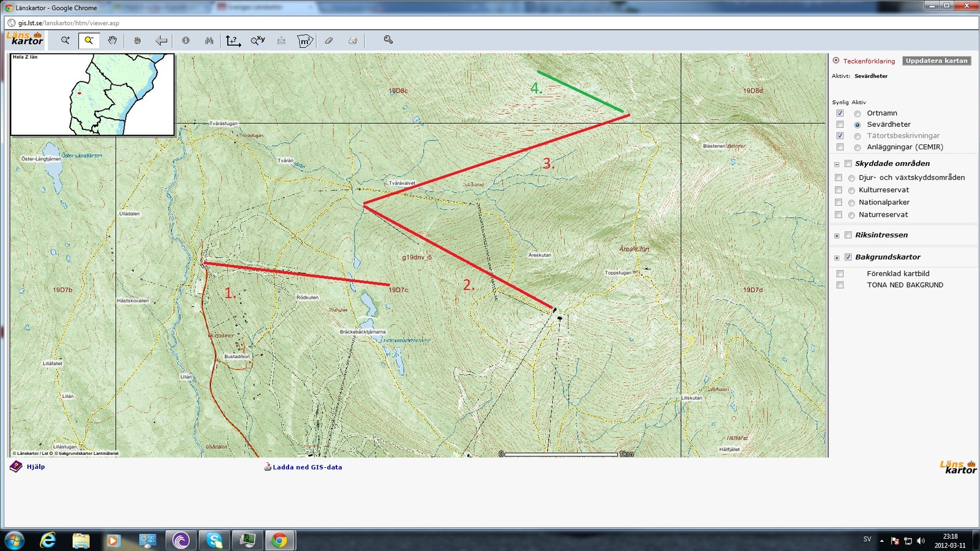Select the identify info tool
This screenshot has width=980, height=551.
(x=186, y=40)
